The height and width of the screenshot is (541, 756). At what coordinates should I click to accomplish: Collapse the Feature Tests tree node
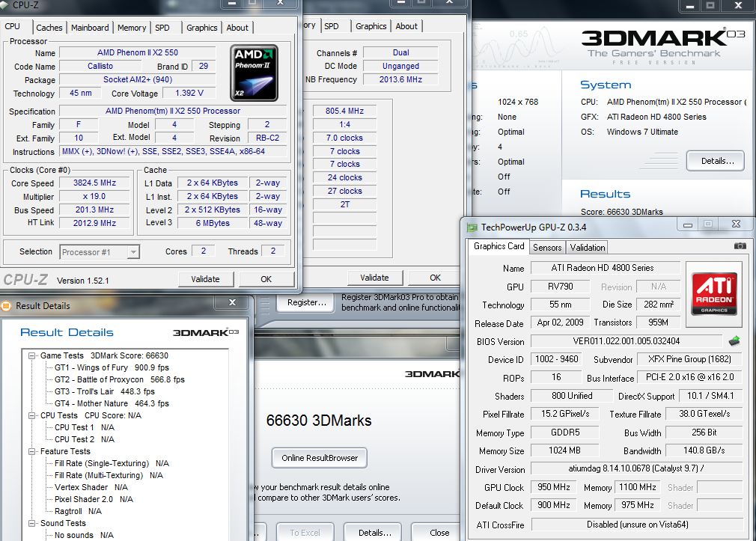point(32,452)
